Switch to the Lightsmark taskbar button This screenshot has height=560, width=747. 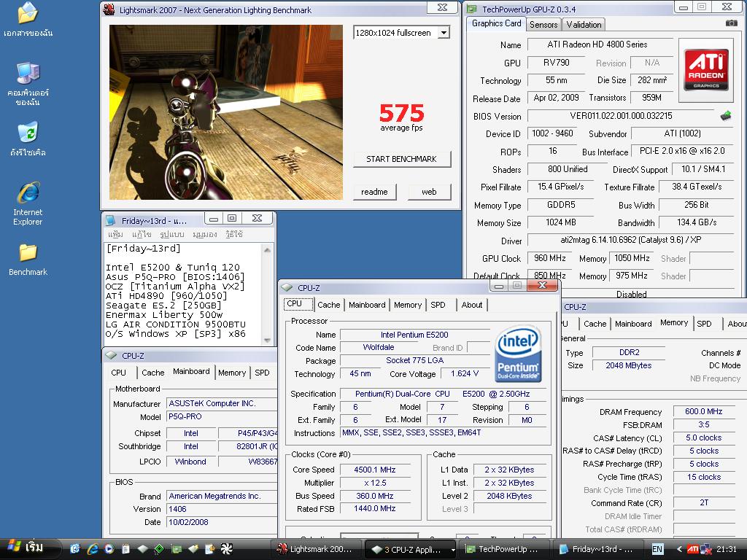317,549
